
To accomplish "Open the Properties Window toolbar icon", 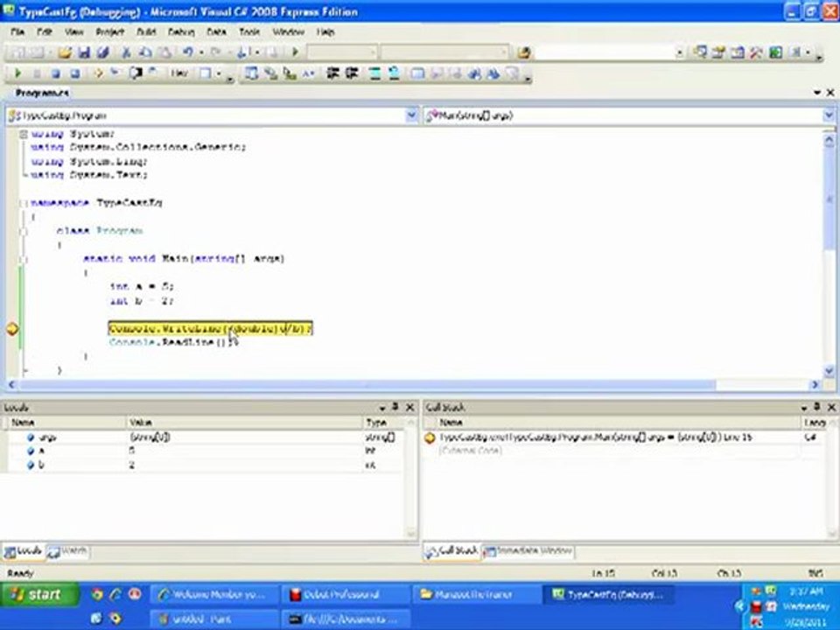I will (718, 52).
